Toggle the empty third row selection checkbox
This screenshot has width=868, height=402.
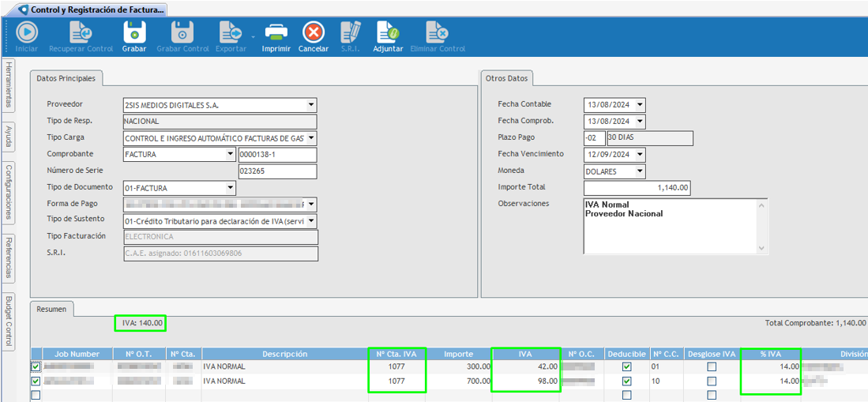point(36,396)
